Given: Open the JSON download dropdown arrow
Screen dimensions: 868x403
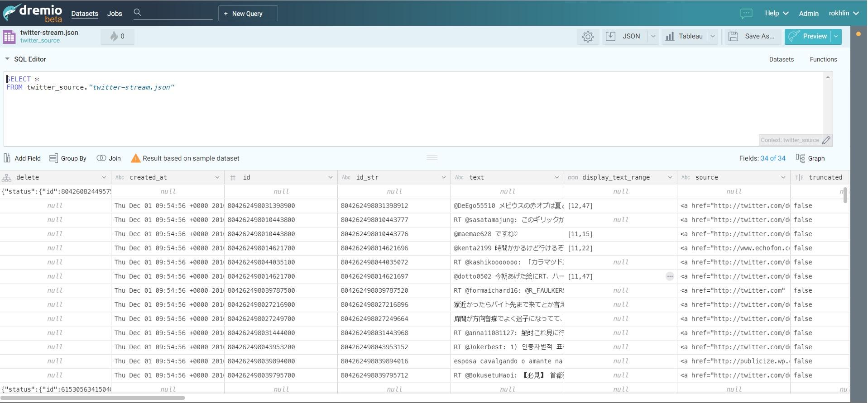Looking at the screenshot, I should 653,36.
